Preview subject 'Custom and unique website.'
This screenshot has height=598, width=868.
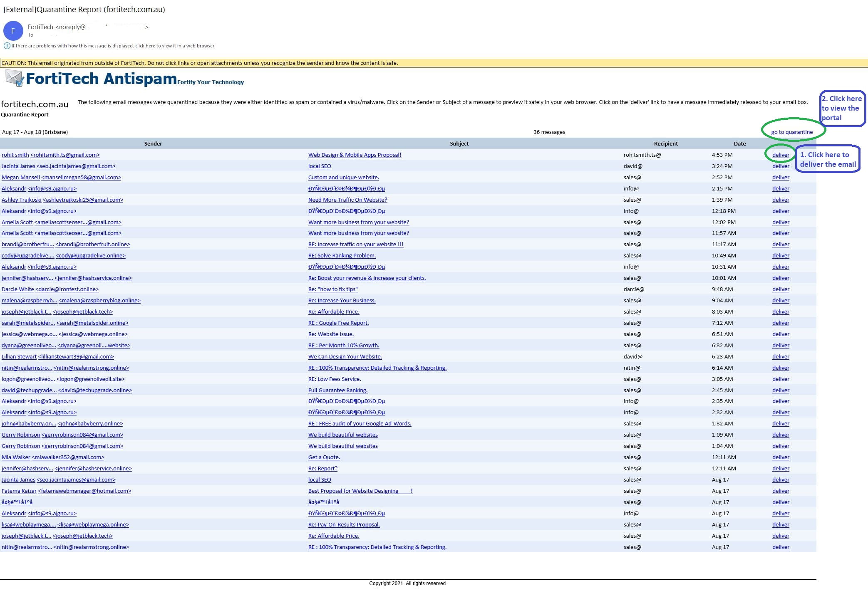pos(344,178)
